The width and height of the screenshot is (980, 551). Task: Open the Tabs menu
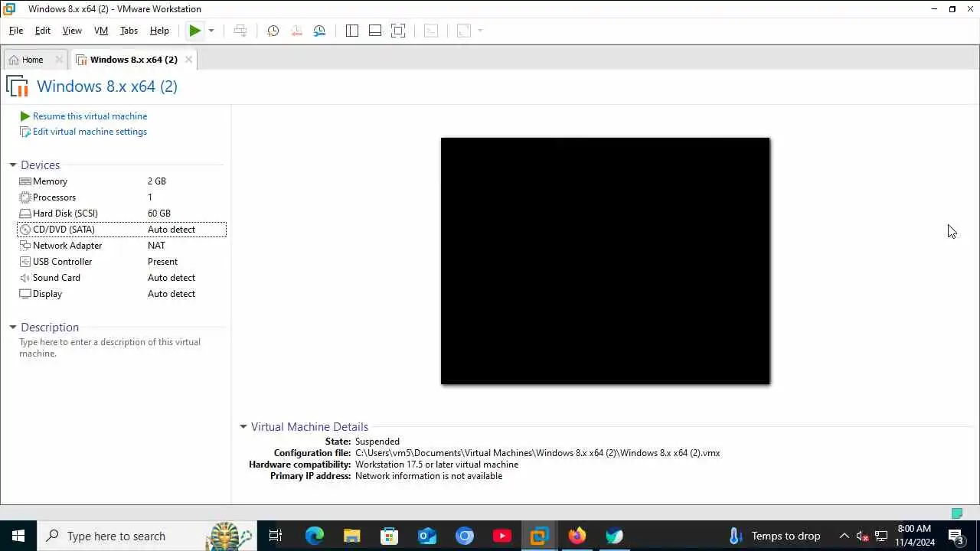point(129,31)
